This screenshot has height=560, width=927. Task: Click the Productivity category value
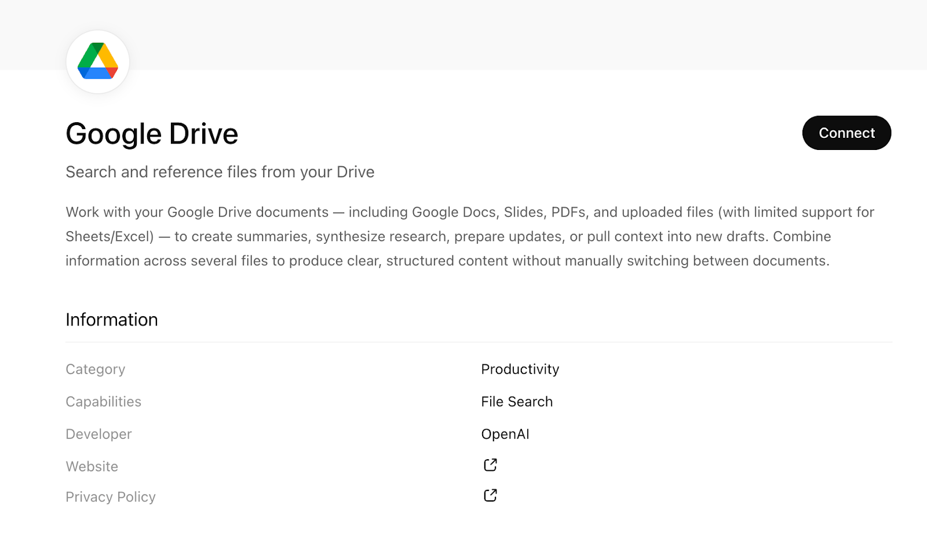point(520,369)
